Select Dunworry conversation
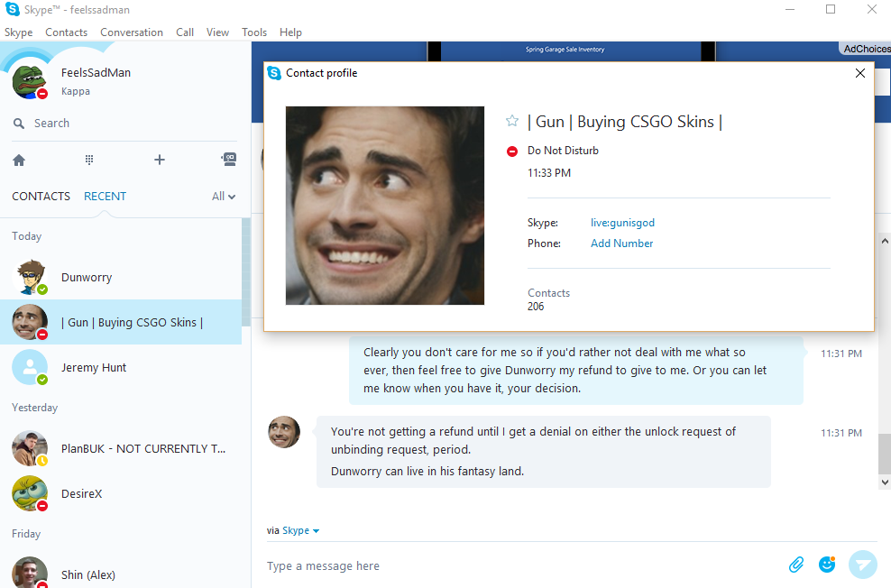 point(121,277)
